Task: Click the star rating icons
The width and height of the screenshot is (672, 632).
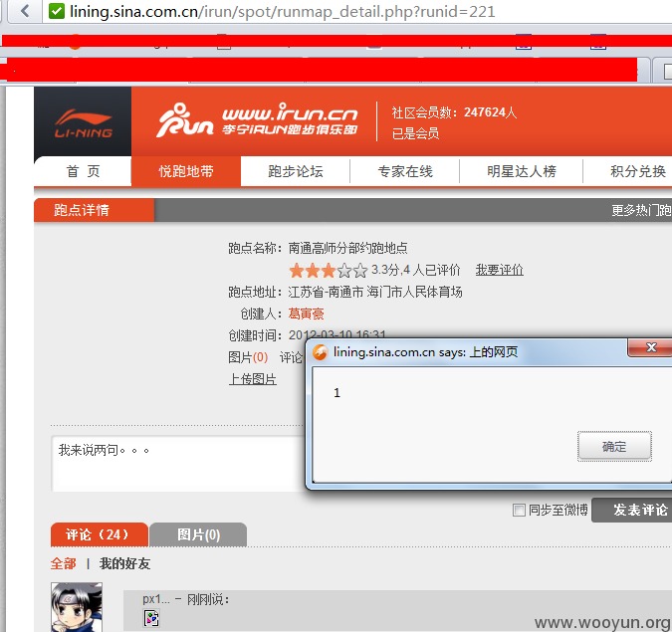Action: [x=329, y=271]
